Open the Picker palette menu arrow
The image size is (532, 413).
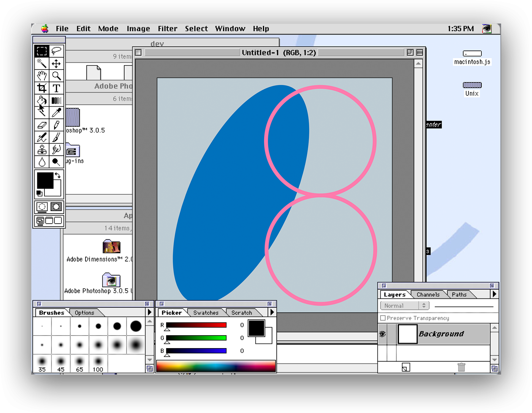tap(272, 312)
